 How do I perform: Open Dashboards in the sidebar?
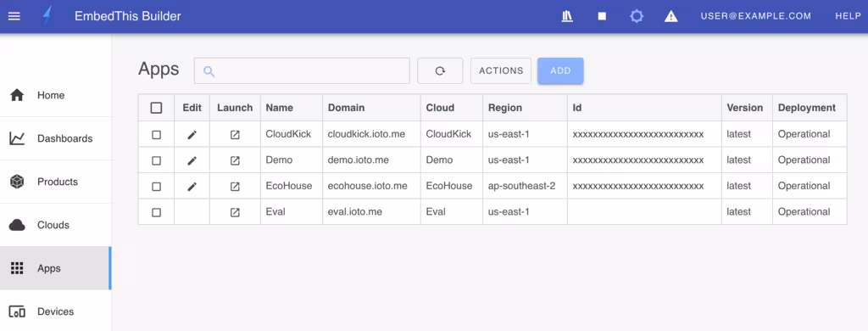[x=55, y=138]
